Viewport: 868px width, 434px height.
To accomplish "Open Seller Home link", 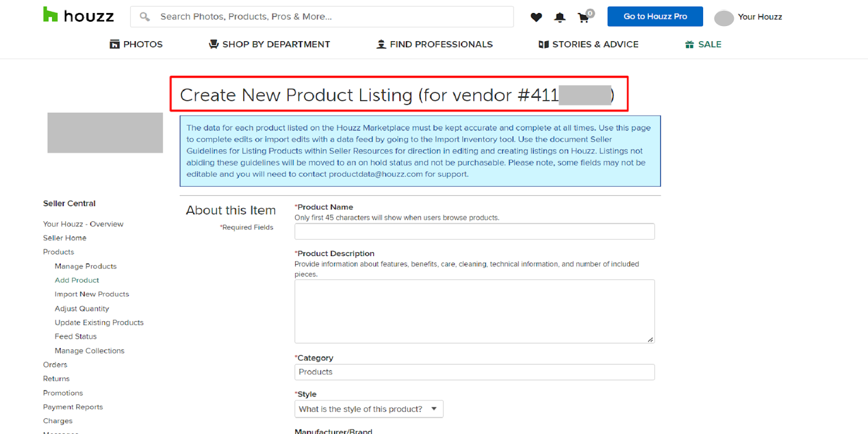I will 65,238.
